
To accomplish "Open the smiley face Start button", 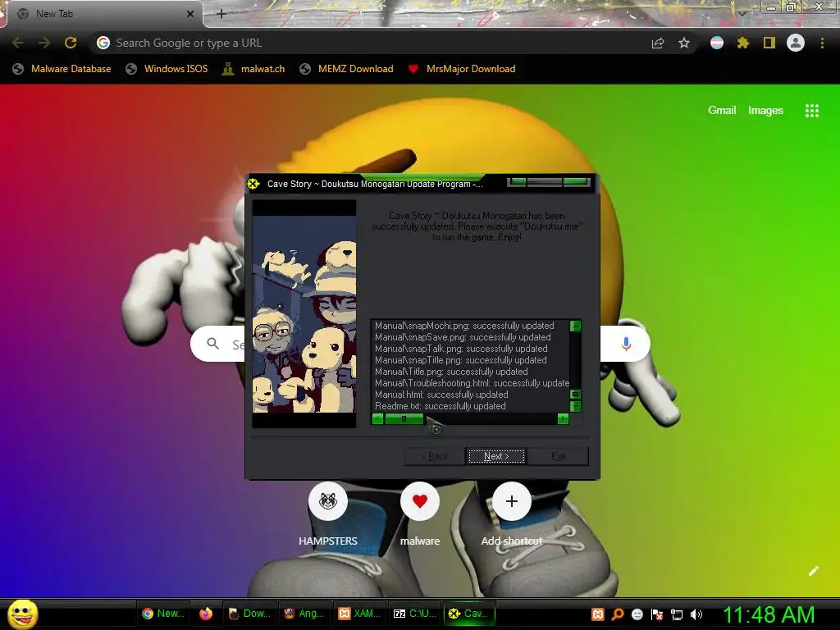I will [x=22, y=614].
